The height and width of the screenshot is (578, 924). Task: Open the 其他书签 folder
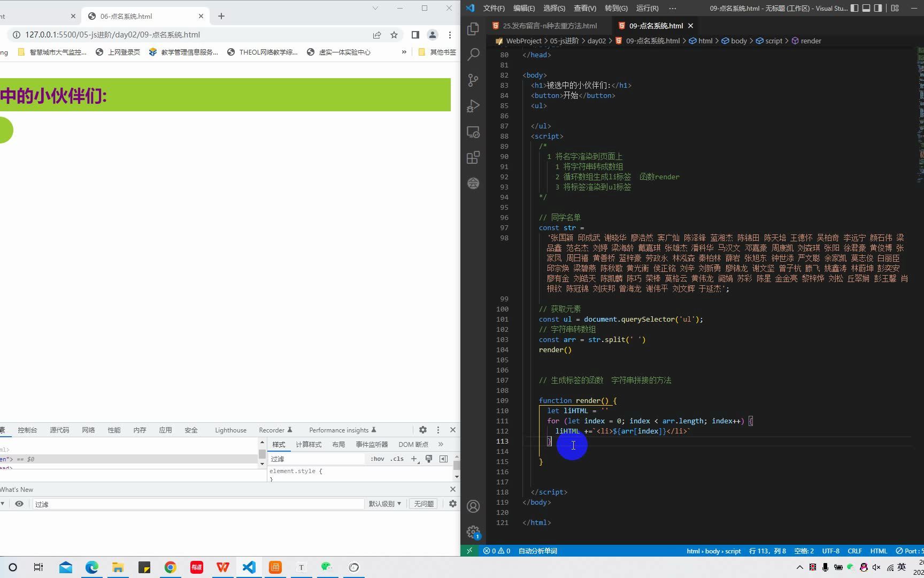(x=437, y=52)
